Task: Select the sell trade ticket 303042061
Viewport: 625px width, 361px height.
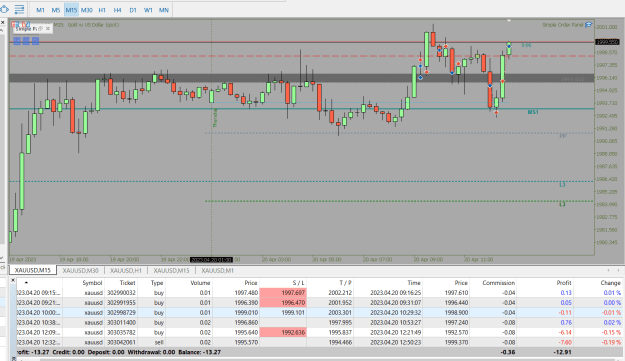Action: click(x=319, y=342)
